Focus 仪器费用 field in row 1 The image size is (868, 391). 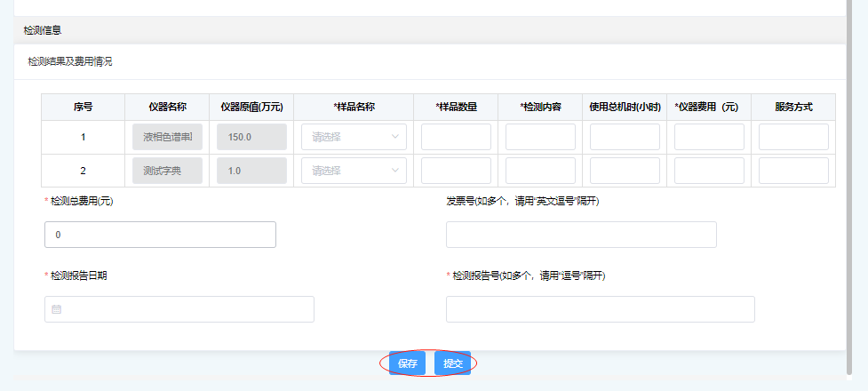[x=709, y=137]
